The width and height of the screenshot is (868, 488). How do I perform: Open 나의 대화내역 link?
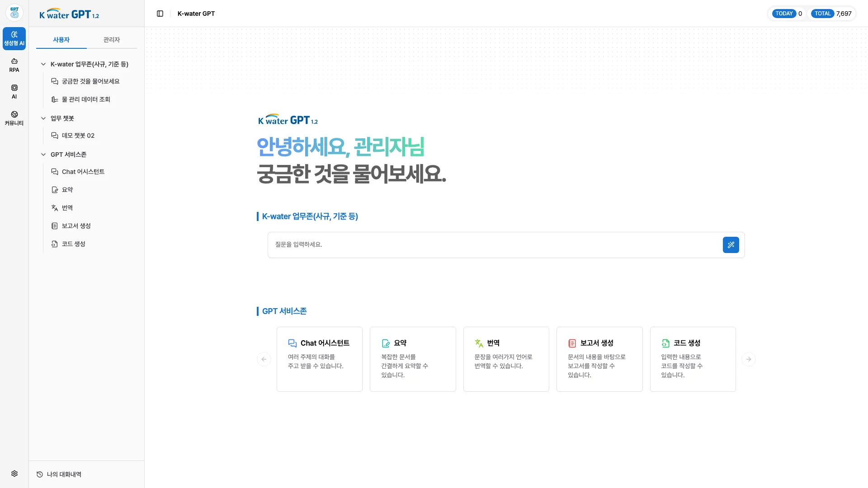(x=64, y=474)
